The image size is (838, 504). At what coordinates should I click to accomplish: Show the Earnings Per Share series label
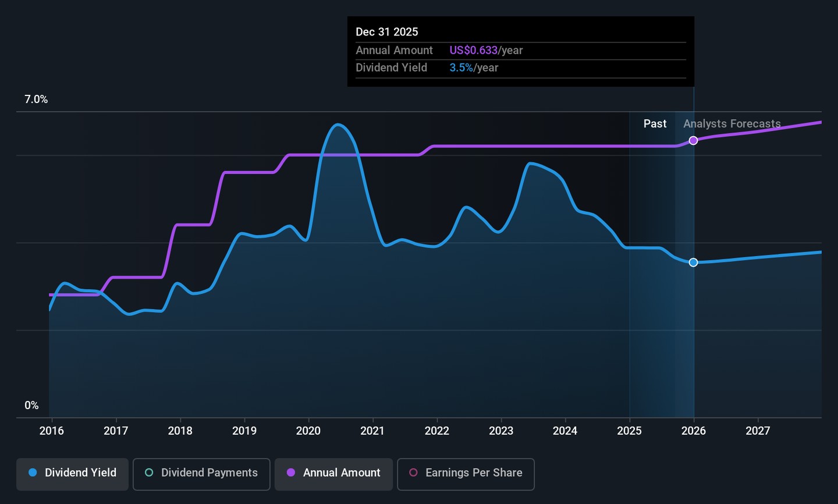tap(474, 473)
